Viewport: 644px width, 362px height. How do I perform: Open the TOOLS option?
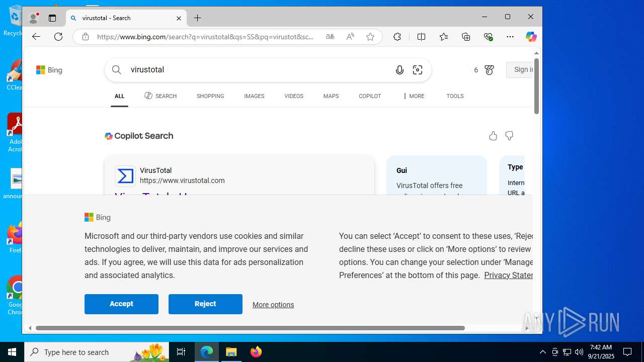point(455,96)
